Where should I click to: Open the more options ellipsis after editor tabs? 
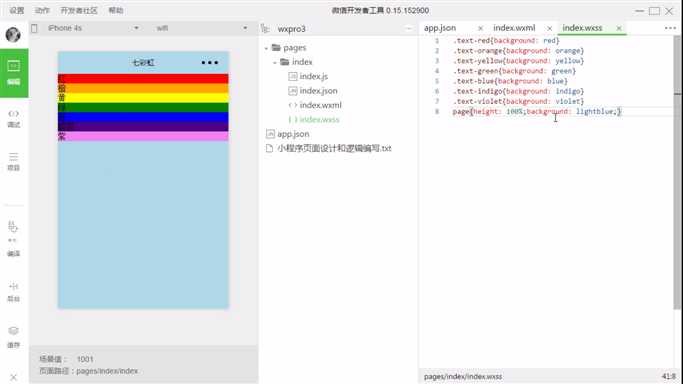coord(670,28)
